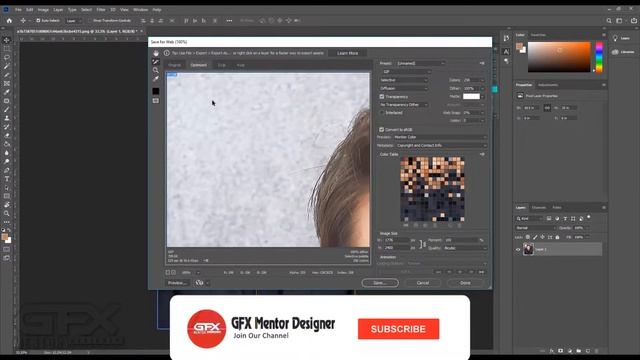Viewport: 640px width, 360px height.
Task: Select the Lasso tool
Action: click(7, 57)
